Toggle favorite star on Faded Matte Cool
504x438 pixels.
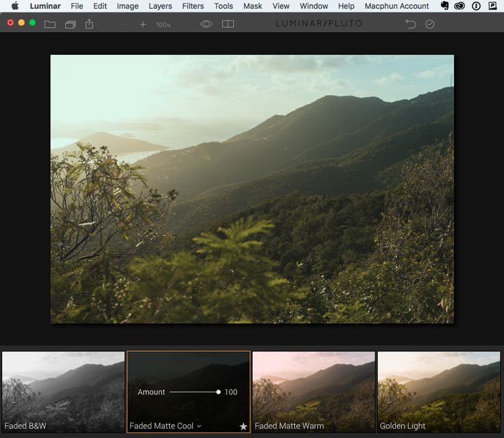click(243, 426)
